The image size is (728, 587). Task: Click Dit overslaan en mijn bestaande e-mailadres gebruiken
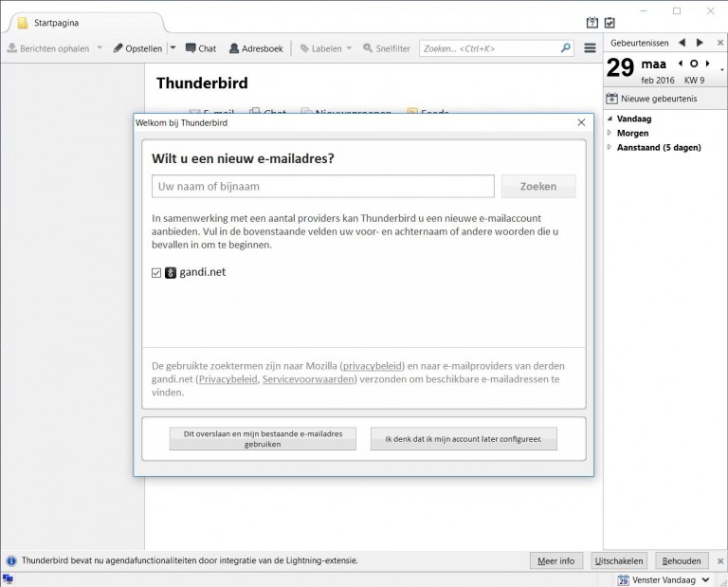click(x=263, y=439)
